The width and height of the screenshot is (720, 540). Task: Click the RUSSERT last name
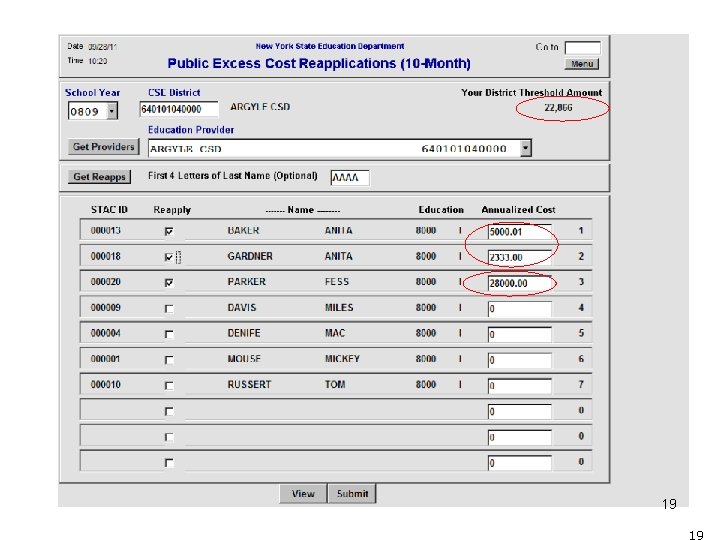(249, 385)
